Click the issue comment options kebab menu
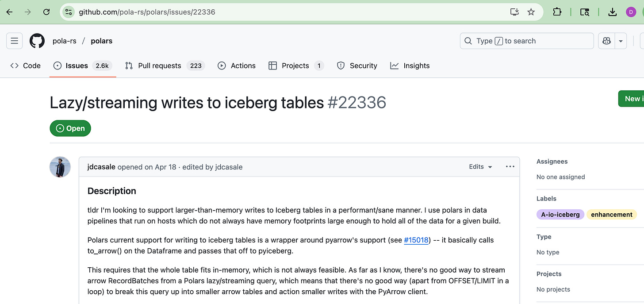 [x=510, y=167]
